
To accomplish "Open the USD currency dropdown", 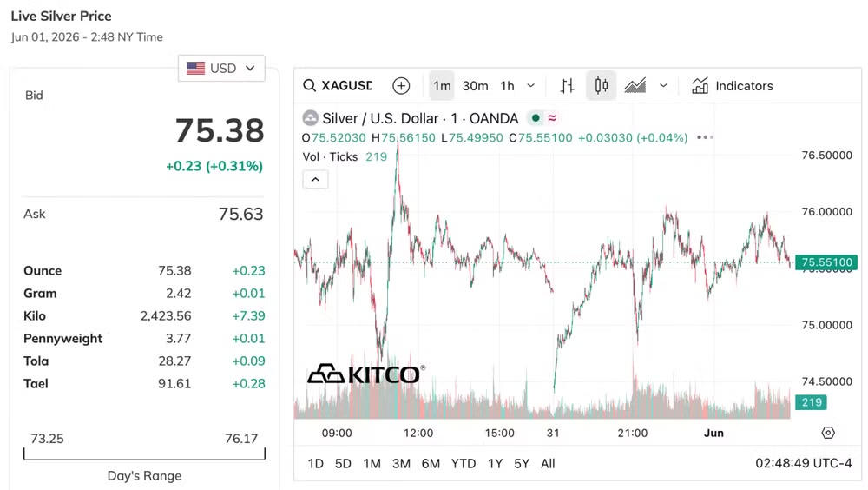I will pos(221,68).
